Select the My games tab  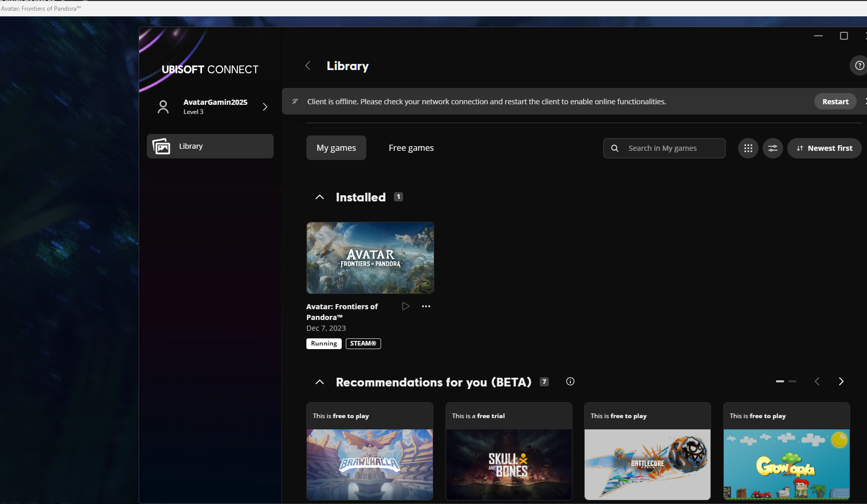click(336, 148)
